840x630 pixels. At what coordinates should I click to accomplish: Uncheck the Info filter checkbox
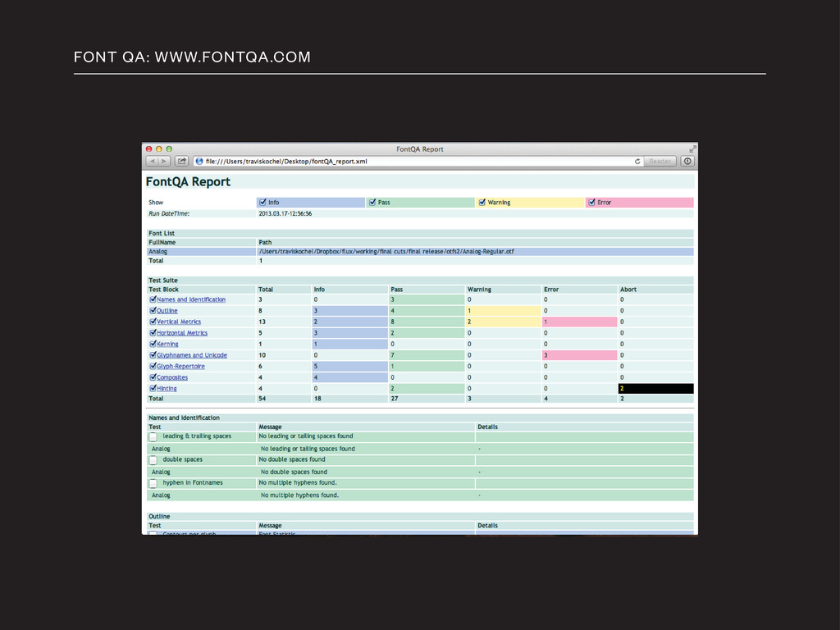click(262, 203)
